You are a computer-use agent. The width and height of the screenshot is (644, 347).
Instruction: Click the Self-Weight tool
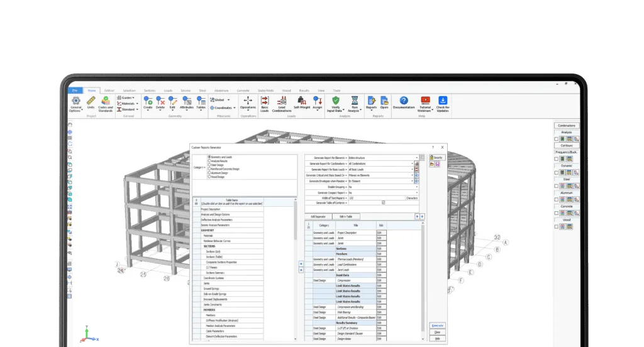[302, 102]
